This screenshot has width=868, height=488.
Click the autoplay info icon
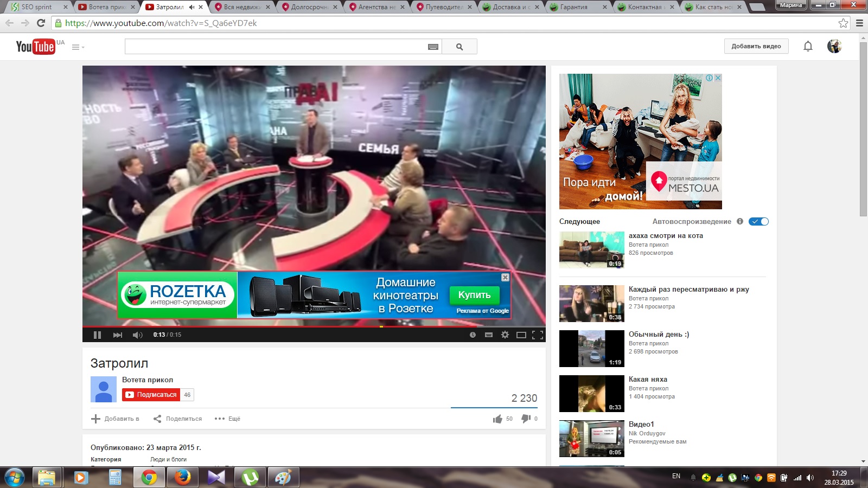[x=740, y=221]
